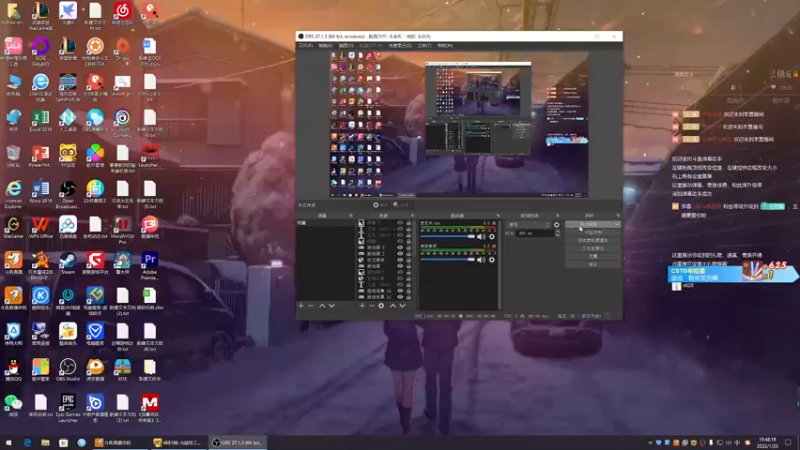Open 视图(V) menu in OBS
This screenshot has width=800, height=450.
(345, 45)
